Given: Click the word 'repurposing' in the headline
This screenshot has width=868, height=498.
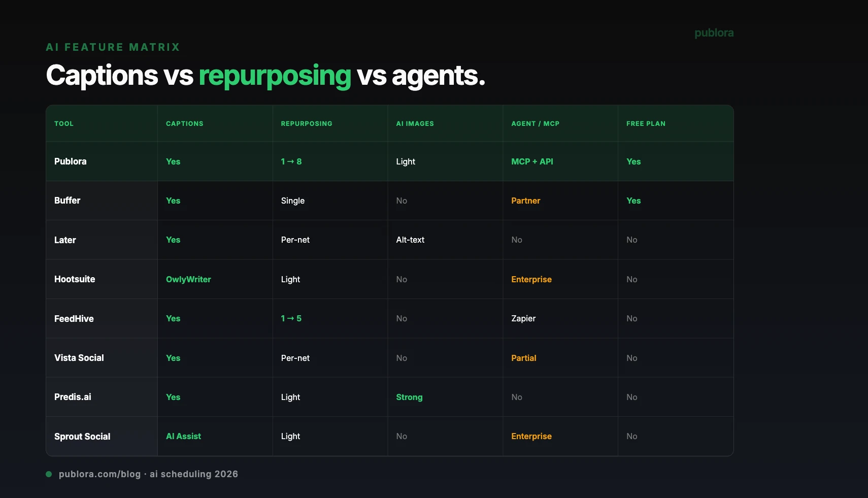Looking at the screenshot, I should click(x=275, y=76).
